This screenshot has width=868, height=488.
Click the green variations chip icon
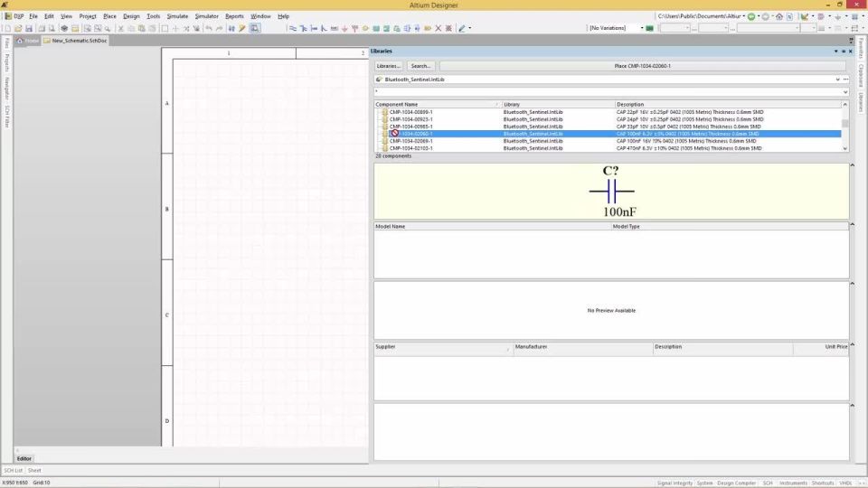649,28
